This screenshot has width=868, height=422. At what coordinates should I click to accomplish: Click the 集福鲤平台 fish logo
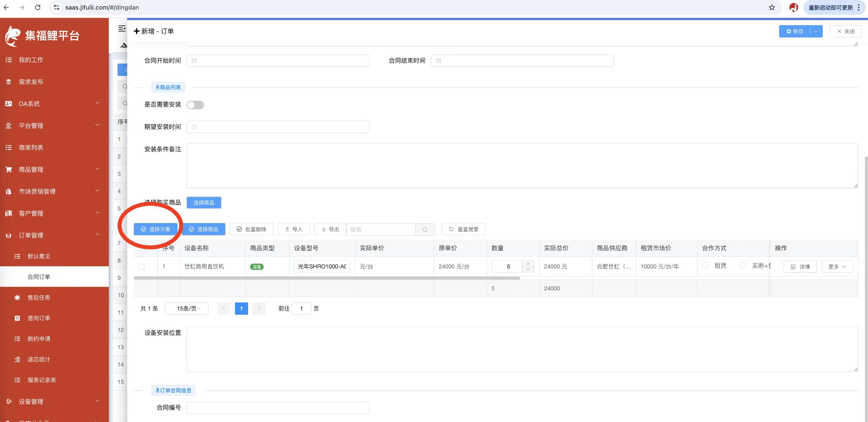click(13, 36)
